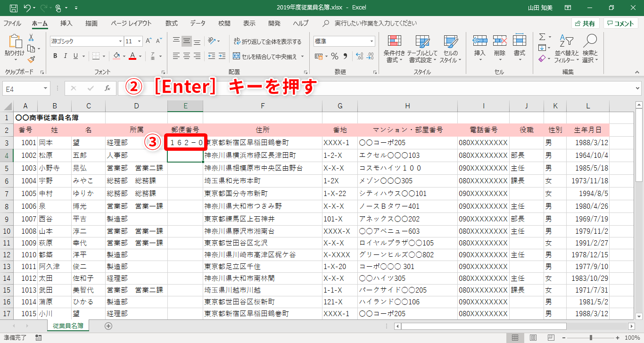This screenshot has height=343, width=644.
Task: Switch to the 数式 tab
Action: pyautogui.click(x=172, y=23)
